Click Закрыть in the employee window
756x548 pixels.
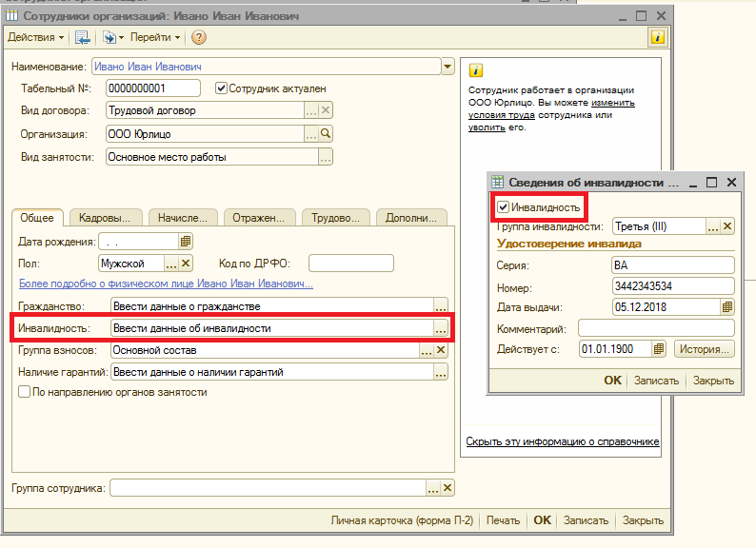643,520
